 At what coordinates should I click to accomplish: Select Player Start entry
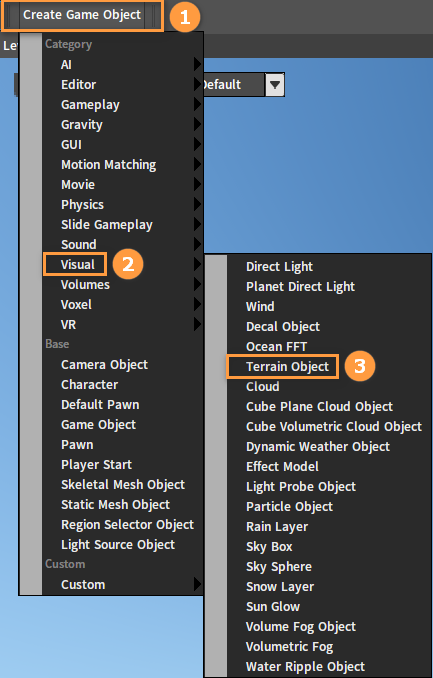pyautogui.click(x=96, y=465)
